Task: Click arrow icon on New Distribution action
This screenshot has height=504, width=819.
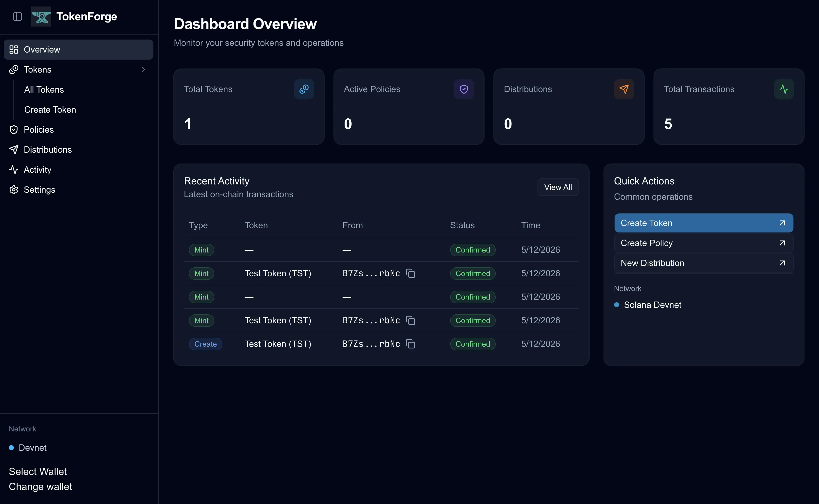Action: coord(782,263)
